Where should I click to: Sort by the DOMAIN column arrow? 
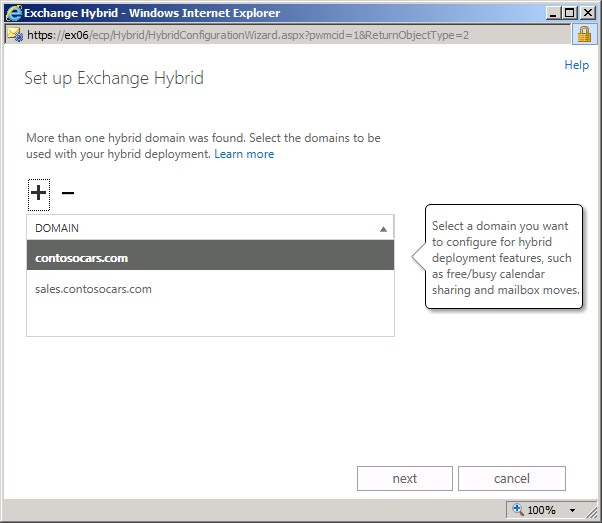click(383, 229)
